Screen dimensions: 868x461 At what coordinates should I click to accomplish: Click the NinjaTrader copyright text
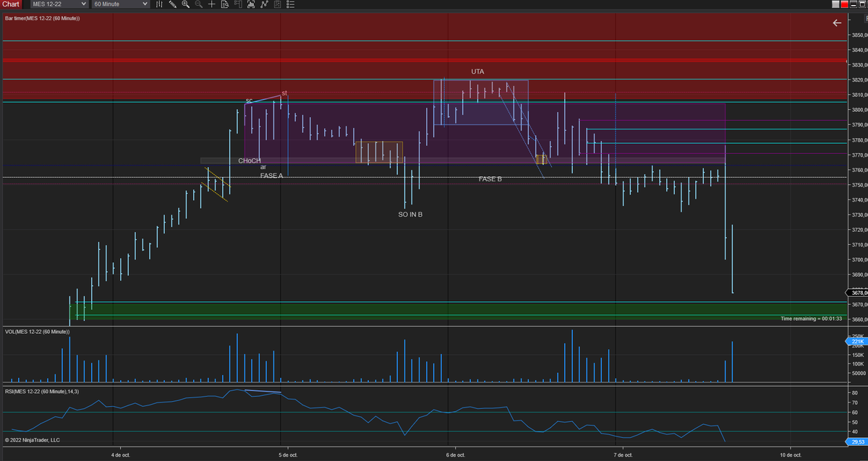[33, 439]
